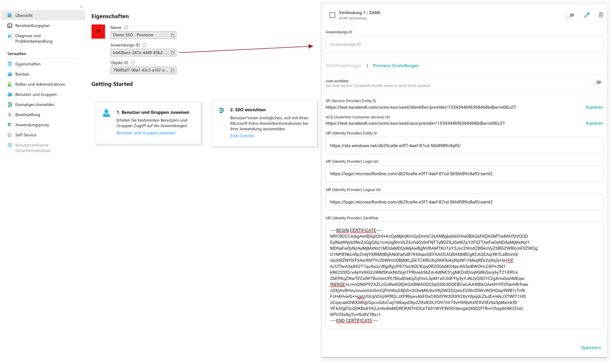Click the Bereitstellungsplan book icon
This screenshot has width=612, height=364.
click(x=10, y=26)
